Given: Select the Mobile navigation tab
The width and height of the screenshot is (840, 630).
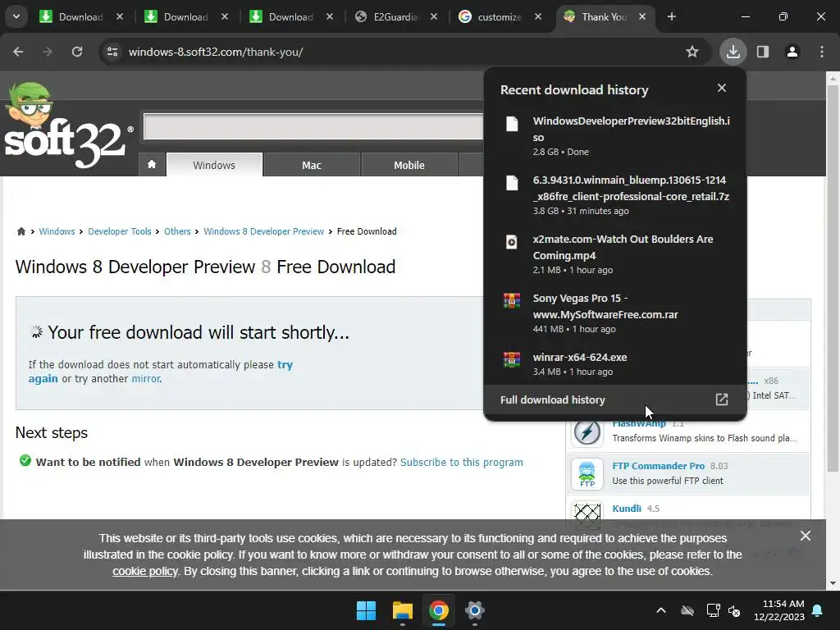Looking at the screenshot, I should click(x=409, y=165).
